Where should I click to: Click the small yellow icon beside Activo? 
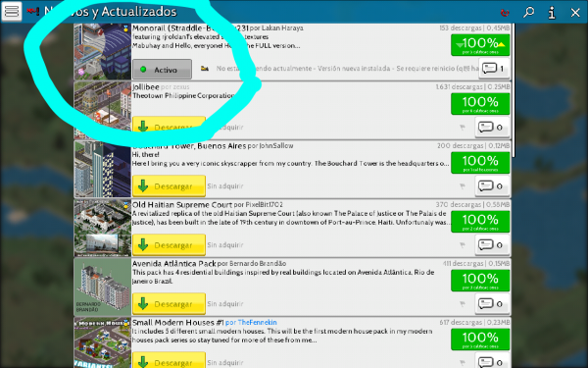(x=205, y=69)
